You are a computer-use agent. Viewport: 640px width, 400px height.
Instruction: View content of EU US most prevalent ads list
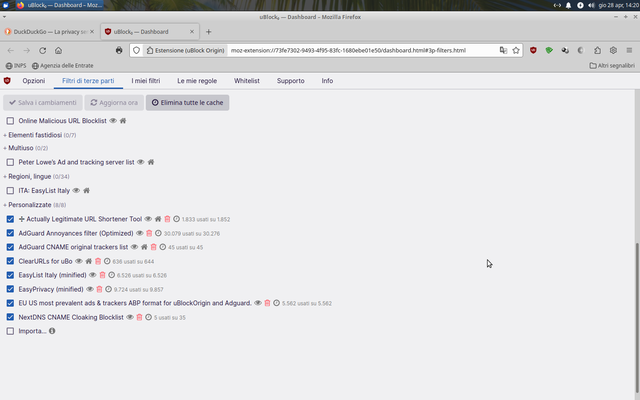coord(258,303)
